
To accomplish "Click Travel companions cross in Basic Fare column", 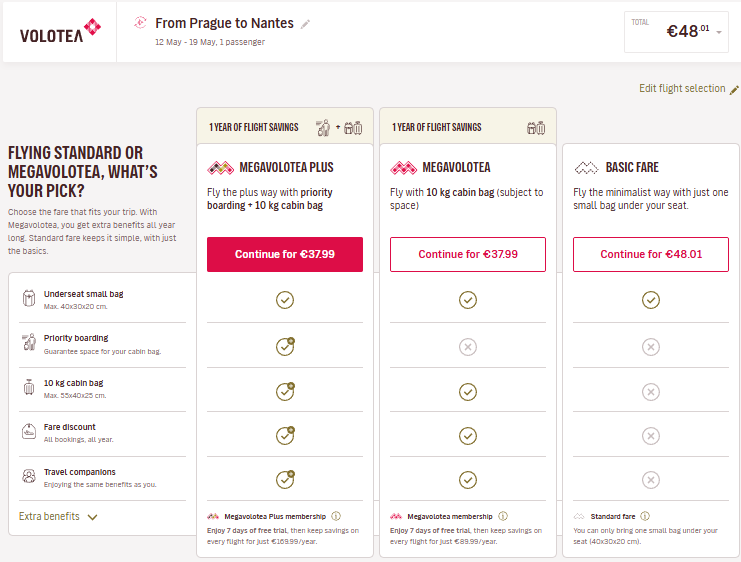I will tap(651, 480).
